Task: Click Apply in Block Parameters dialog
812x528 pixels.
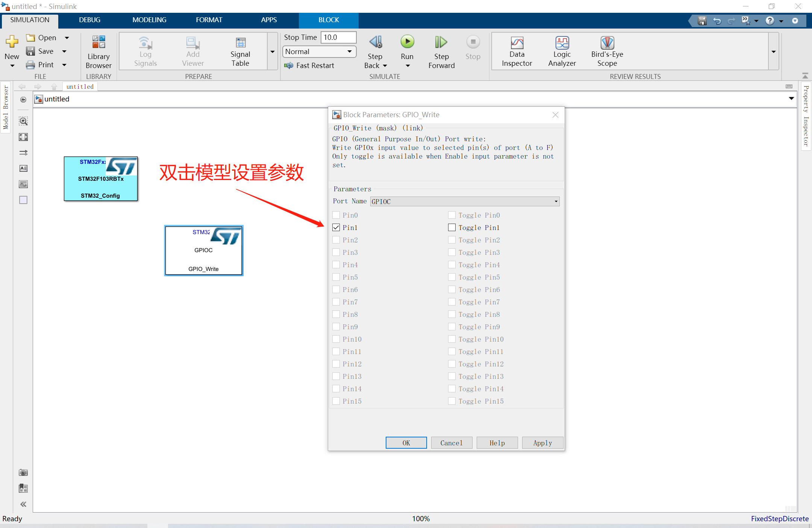Action: tap(542, 443)
